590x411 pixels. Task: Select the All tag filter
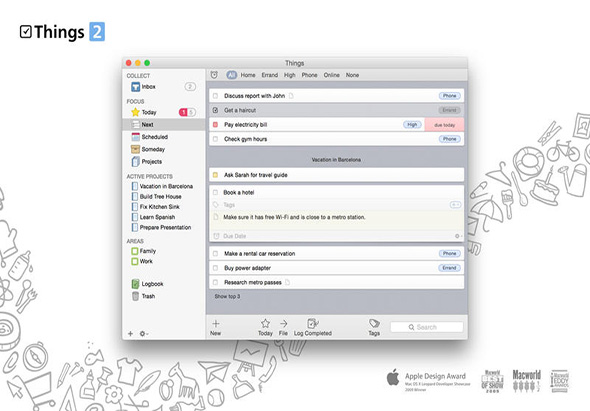pyautogui.click(x=231, y=75)
